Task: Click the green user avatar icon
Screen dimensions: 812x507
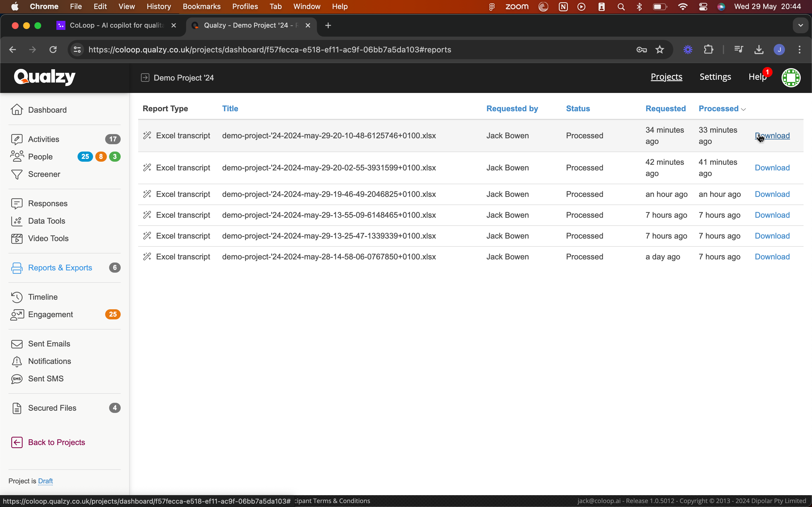Action: [x=791, y=77]
